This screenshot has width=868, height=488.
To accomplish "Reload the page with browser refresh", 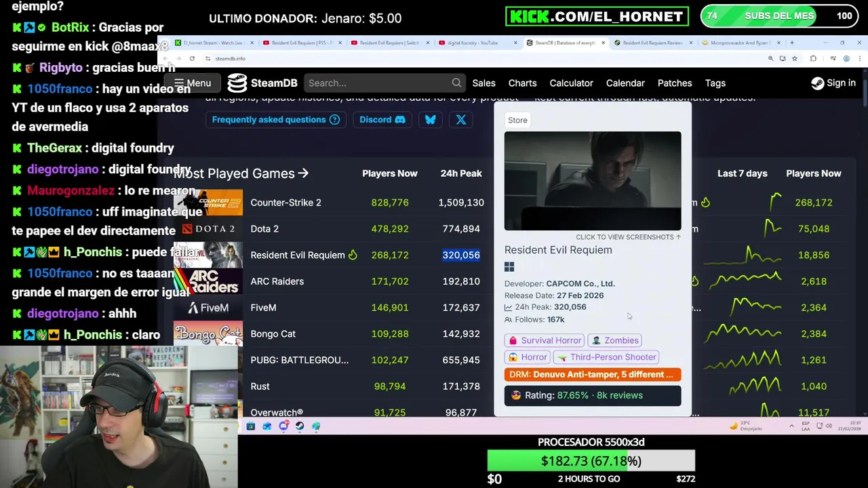I will pos(192,58).
